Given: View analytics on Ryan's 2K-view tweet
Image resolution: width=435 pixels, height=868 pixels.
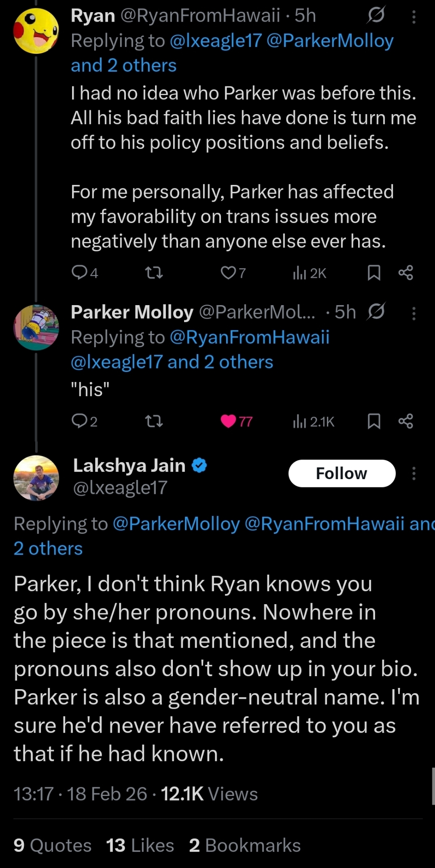Looking at the screenshot, I should (x=300, y=273).
